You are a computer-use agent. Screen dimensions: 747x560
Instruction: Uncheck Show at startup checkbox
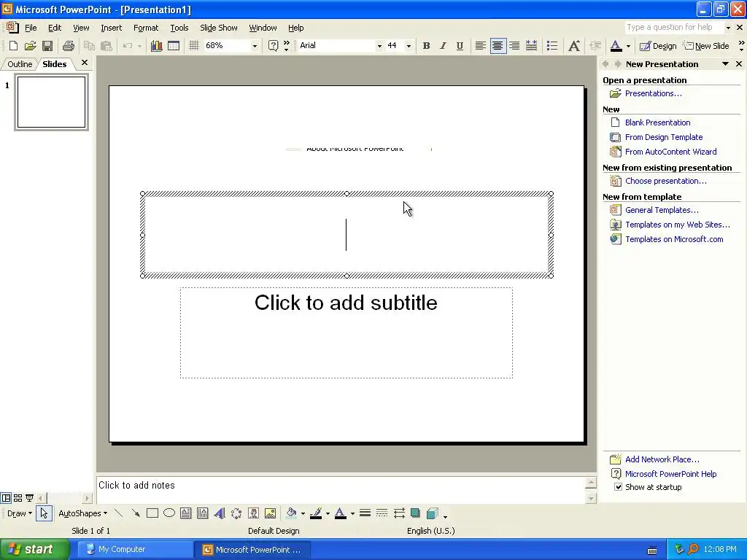coord(618,486)
